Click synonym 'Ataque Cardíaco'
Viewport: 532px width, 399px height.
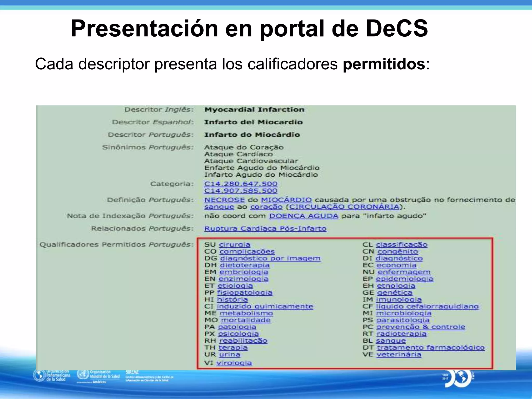[238, 154]
